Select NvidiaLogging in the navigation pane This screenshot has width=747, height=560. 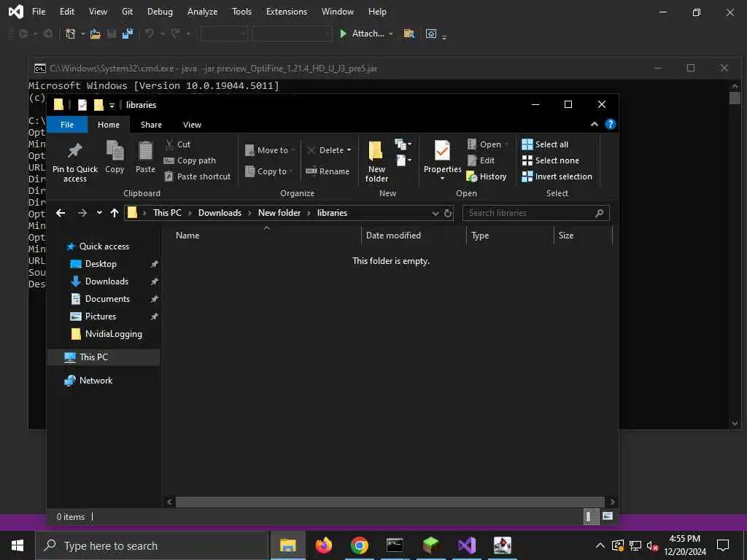point(113,334)
